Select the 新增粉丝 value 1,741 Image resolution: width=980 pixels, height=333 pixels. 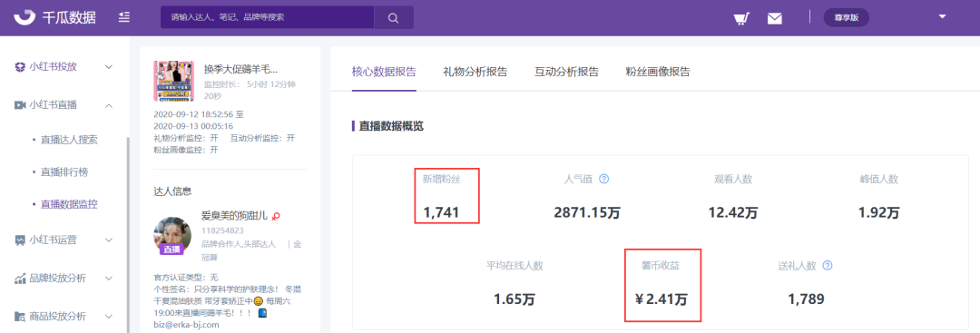click(x=441, y=212)
